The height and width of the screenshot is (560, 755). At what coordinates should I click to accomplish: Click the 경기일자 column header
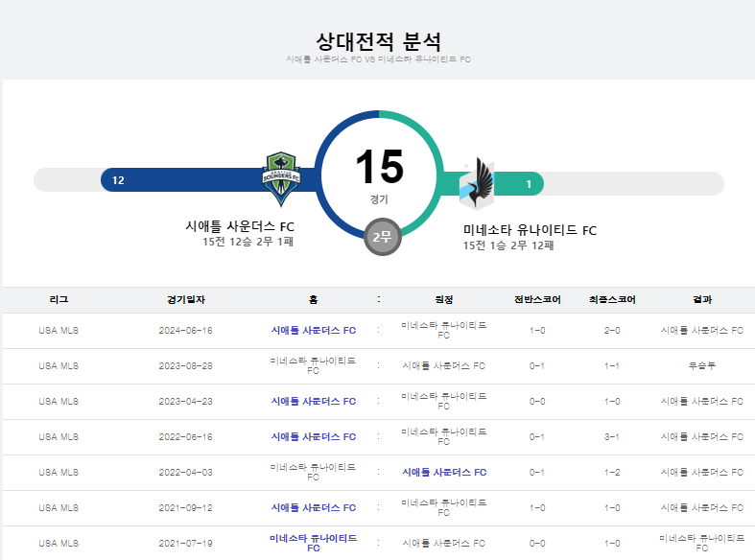point(186,299)
